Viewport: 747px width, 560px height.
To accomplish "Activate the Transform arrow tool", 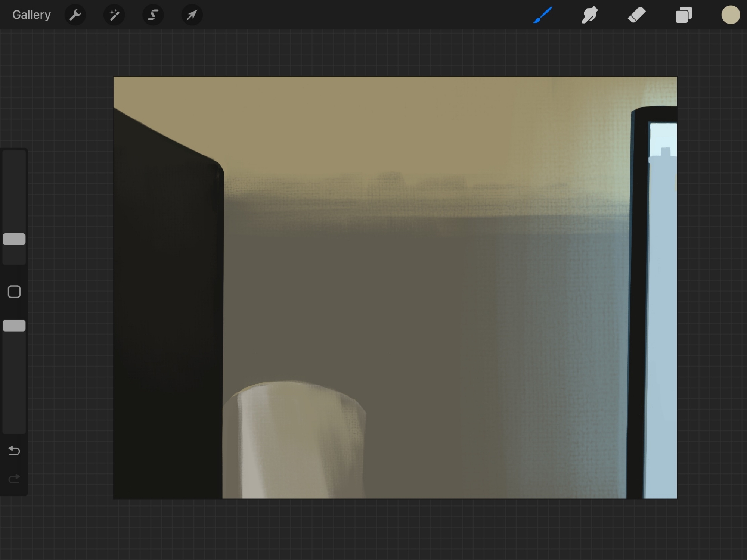I will point(192,15).
